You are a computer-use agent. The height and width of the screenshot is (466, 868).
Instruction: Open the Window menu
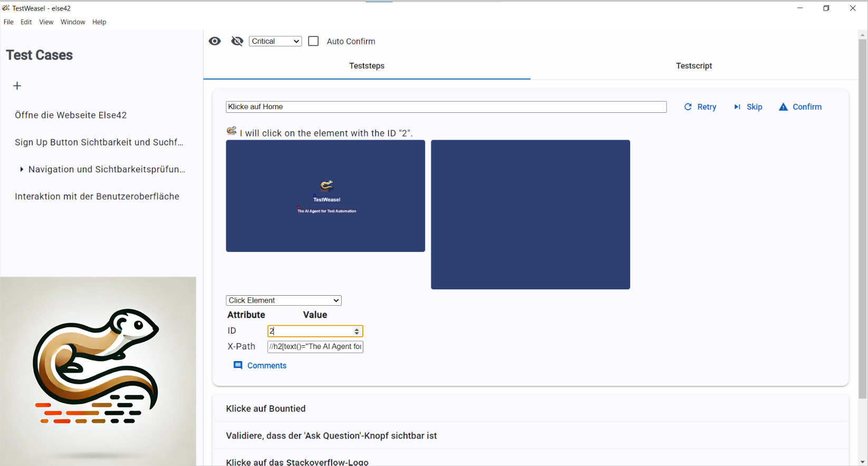[x=73, y=22]
